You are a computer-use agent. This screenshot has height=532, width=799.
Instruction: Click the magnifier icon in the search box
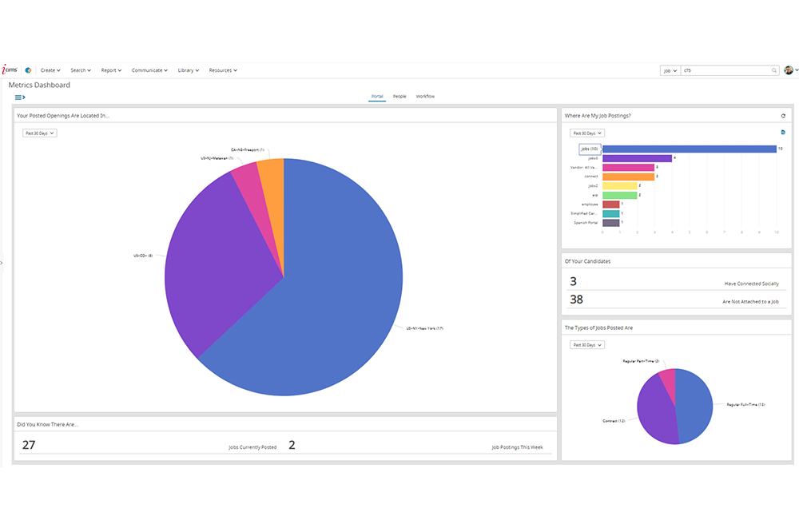[x=774, y=70]
